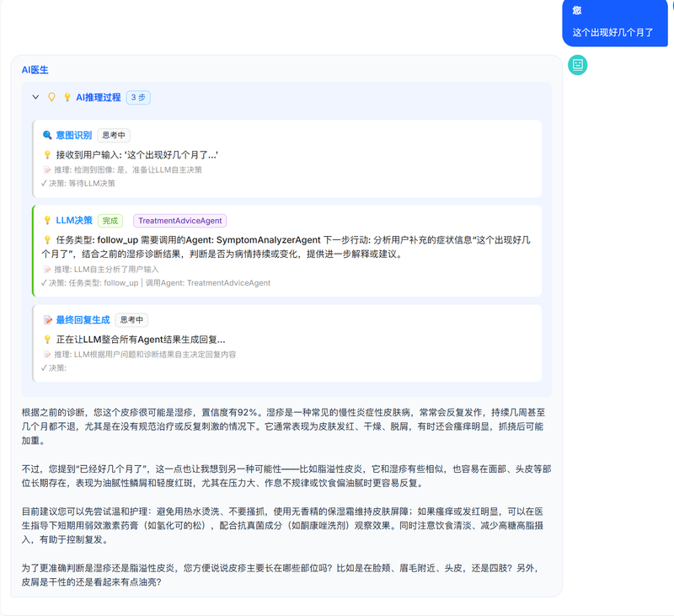Click the AI推理过程 heading

pos(99,98)
